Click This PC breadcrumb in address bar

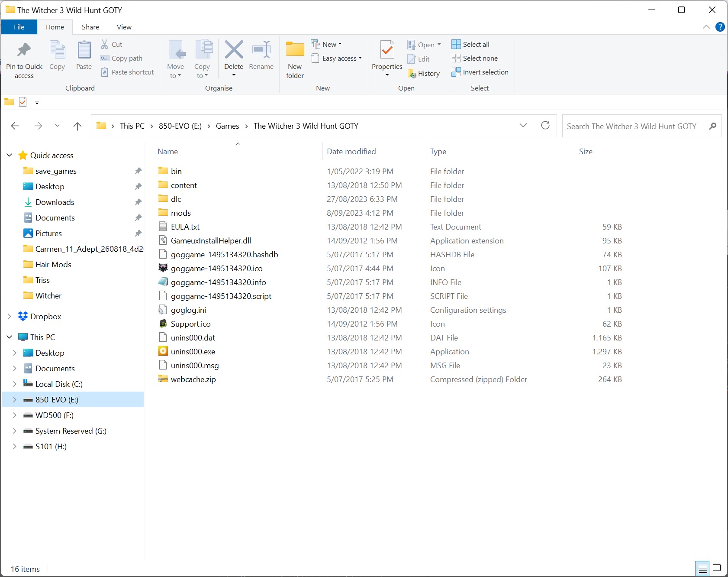[x=132, y=126]
